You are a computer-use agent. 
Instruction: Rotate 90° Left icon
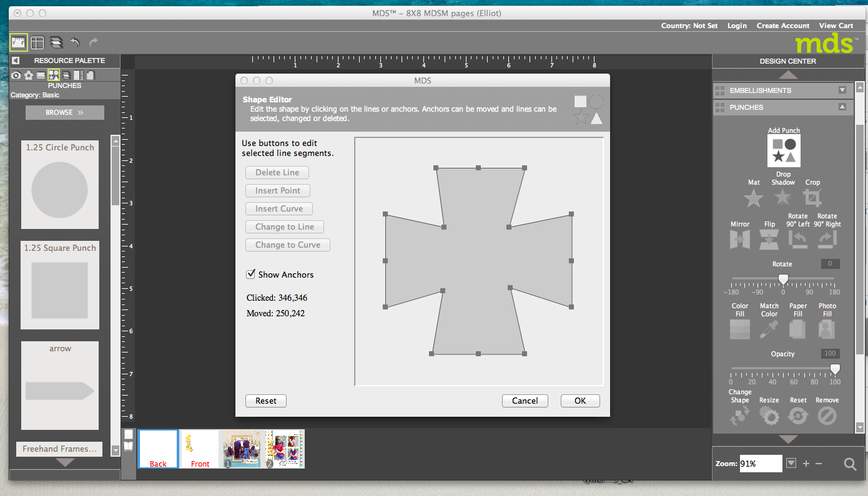tap(797, 240)
